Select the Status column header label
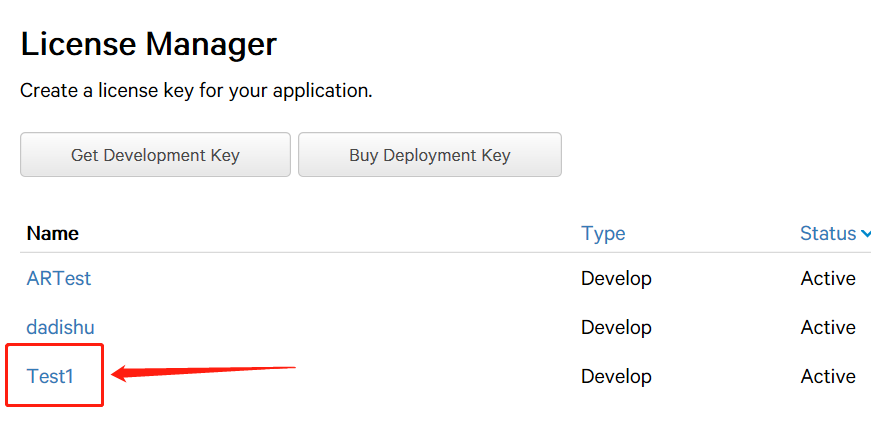The image size is (871, 427). click(827, 233)
